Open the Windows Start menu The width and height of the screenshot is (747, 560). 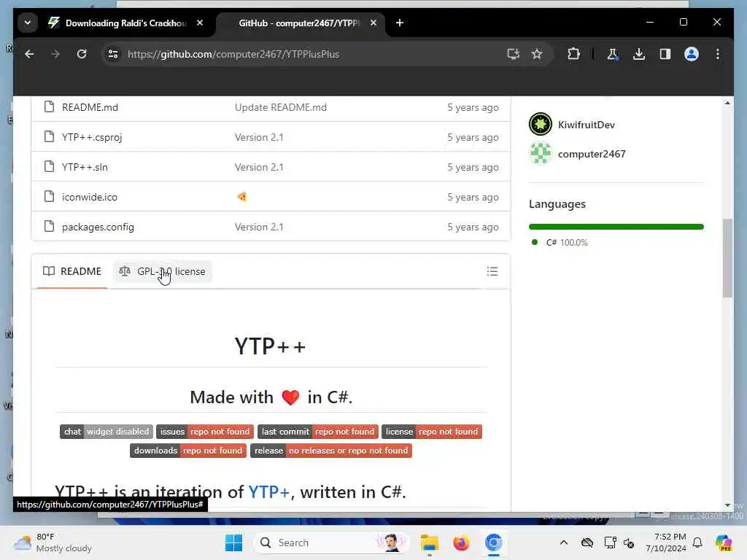pos(233,542)
